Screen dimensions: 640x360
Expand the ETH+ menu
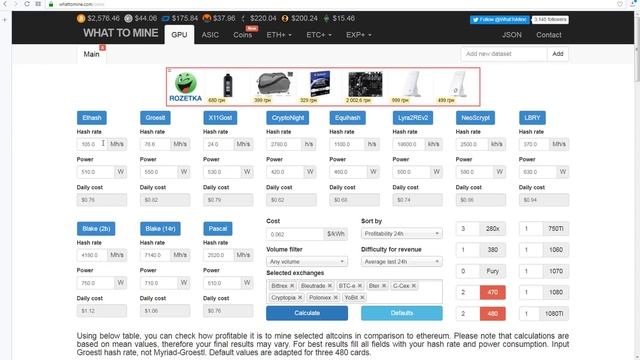(x=279, y=35)
